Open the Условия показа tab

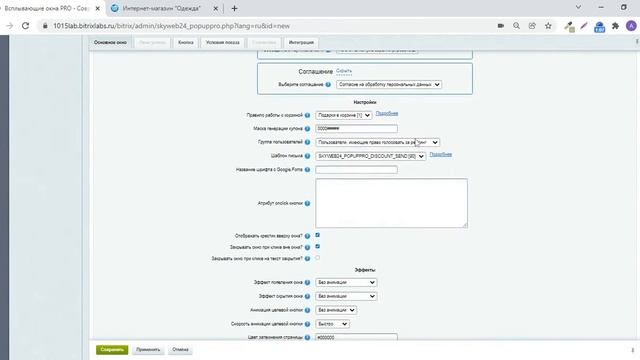(x=222, y=42)
